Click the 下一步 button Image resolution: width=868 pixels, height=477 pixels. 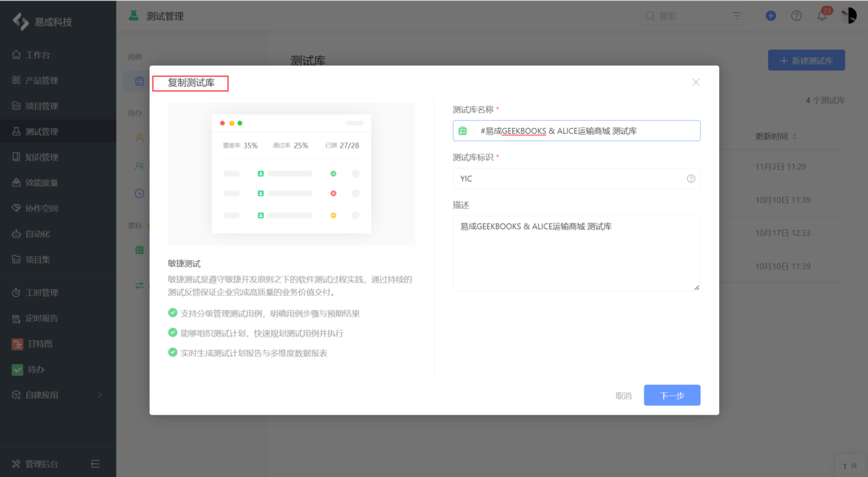point(671,395)
